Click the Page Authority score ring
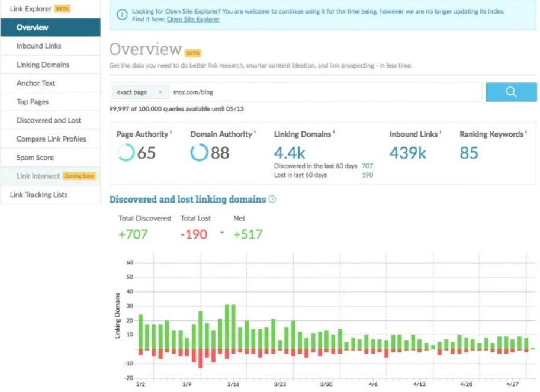The height and width of the screenshot is (392, 540). [126, 153]
